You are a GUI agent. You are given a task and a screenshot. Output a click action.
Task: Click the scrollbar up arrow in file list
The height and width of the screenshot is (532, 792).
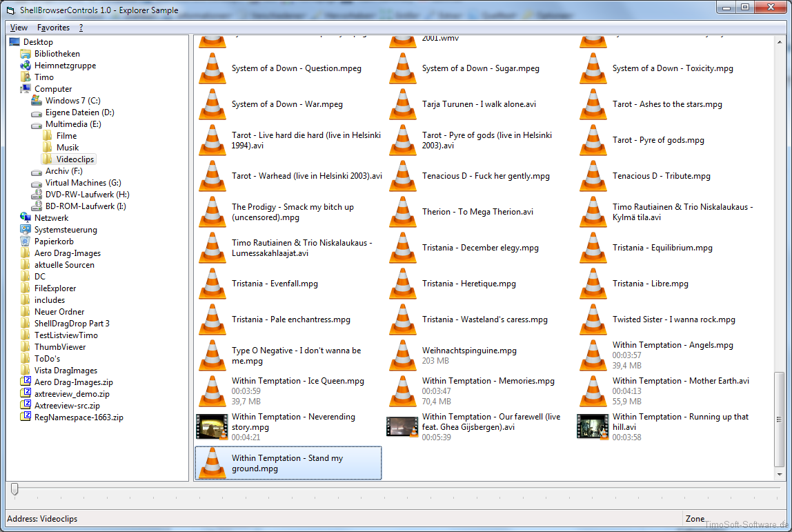pos(780,43)
